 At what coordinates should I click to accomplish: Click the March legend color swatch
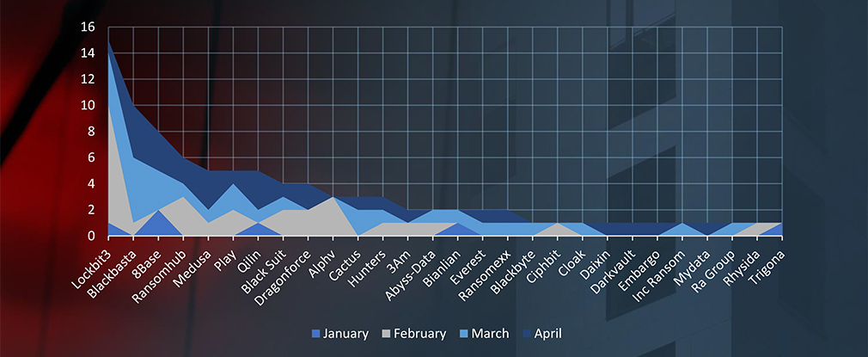click(x=464, y=334)
